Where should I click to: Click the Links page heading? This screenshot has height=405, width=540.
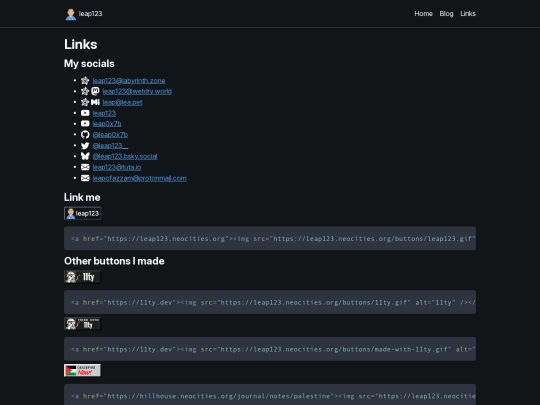[81, 44]
